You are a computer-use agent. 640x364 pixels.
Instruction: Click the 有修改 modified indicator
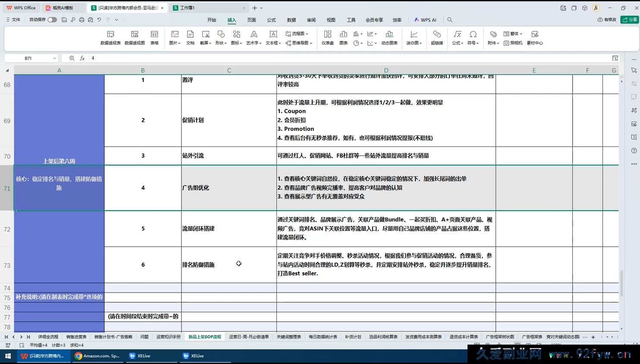click(606, 19)
